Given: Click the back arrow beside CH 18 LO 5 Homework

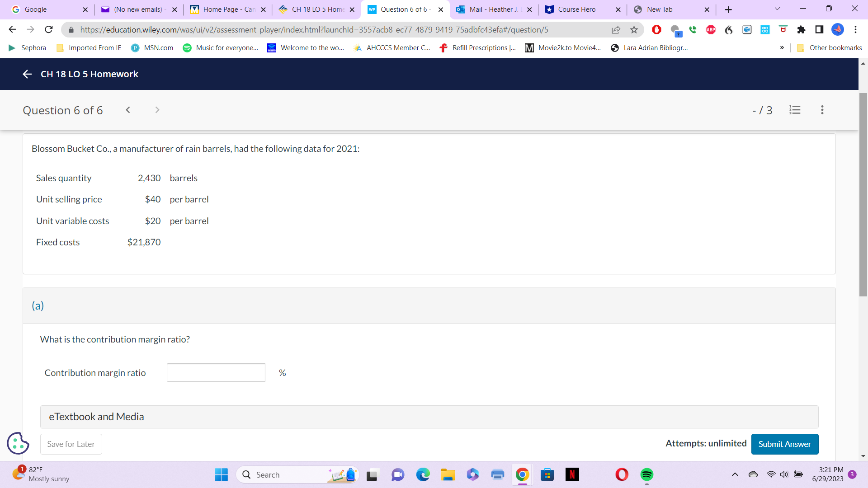Looking at the screenshot, I should click(x=27, y=74).
